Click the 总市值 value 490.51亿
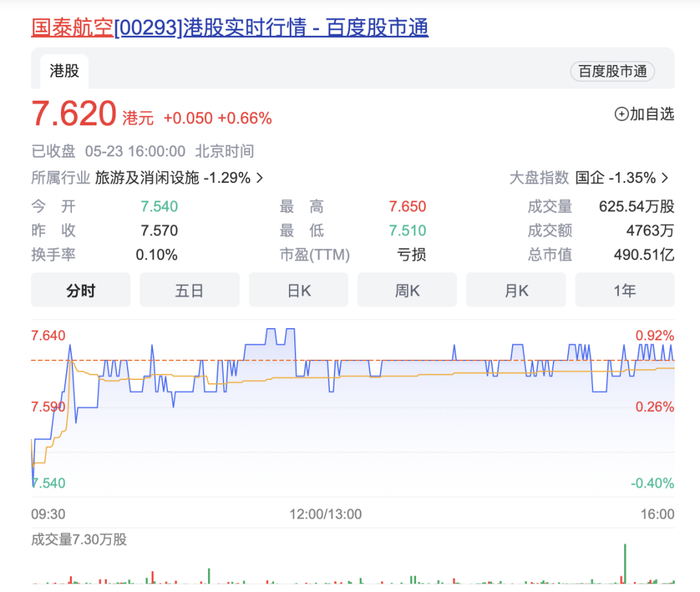This screenshot has height=592, width=700. (644, 254)
